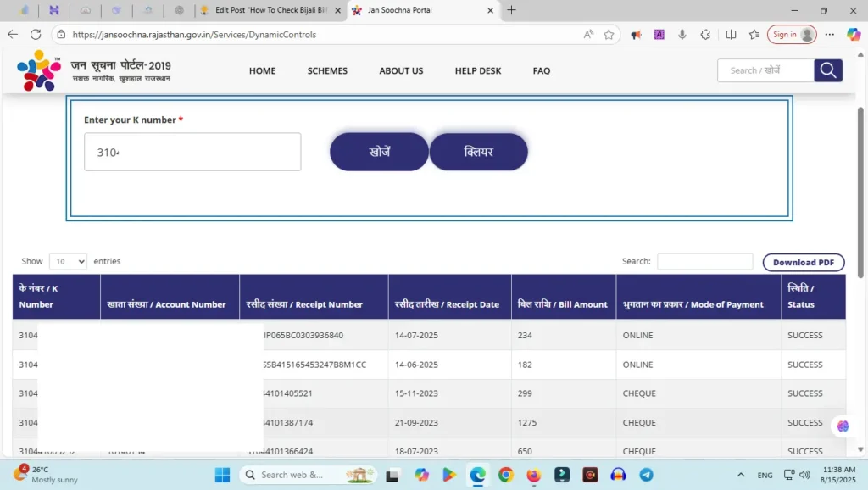Open the browser extensions puzzle icon
Viewport: 868px width, 490px height.
pos(705,35)
